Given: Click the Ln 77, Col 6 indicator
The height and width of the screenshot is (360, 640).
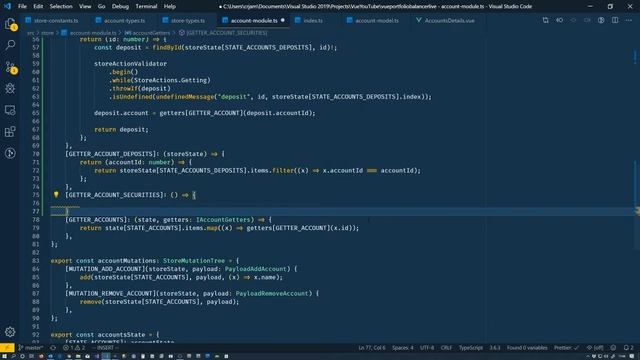Looking at the screenshot, I should coord(371,348).
